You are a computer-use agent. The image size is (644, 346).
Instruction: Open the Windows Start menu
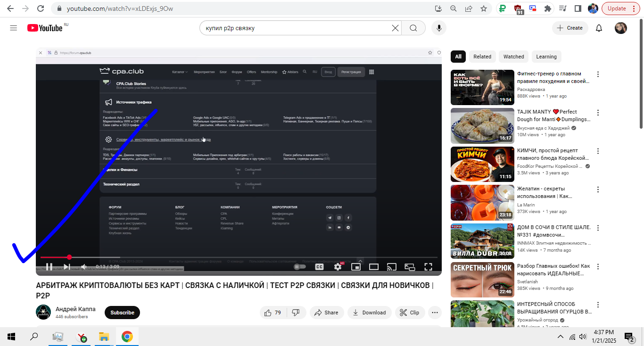(x=11, y=337)
